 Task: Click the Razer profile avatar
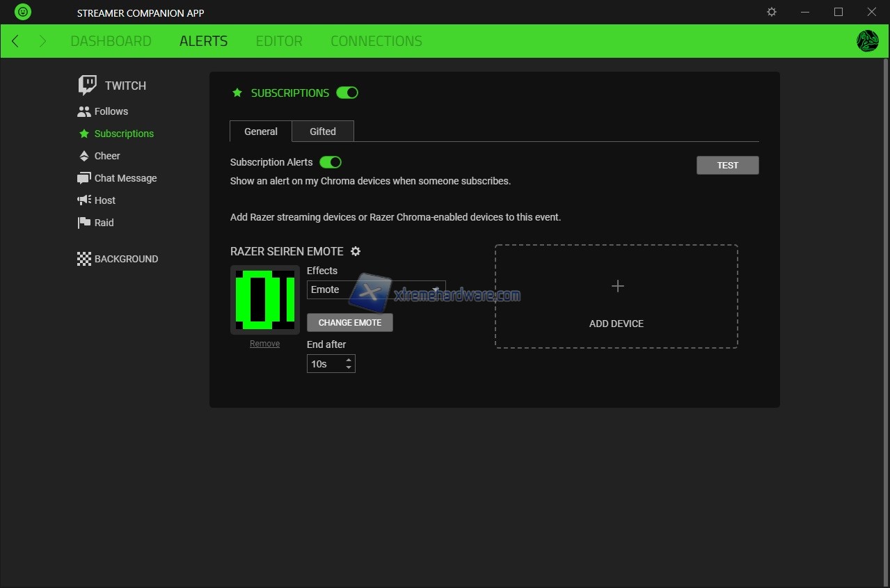867,41
